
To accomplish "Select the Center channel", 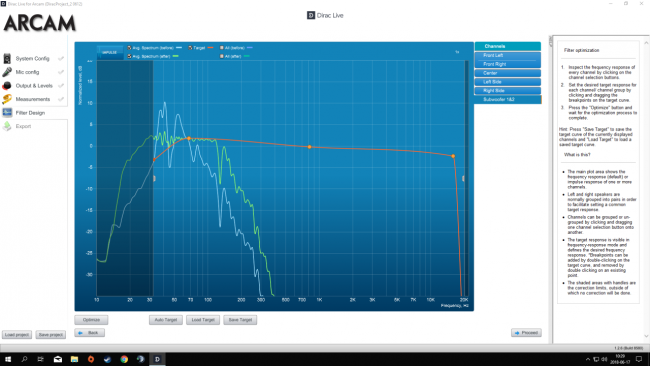I will 508,73.
